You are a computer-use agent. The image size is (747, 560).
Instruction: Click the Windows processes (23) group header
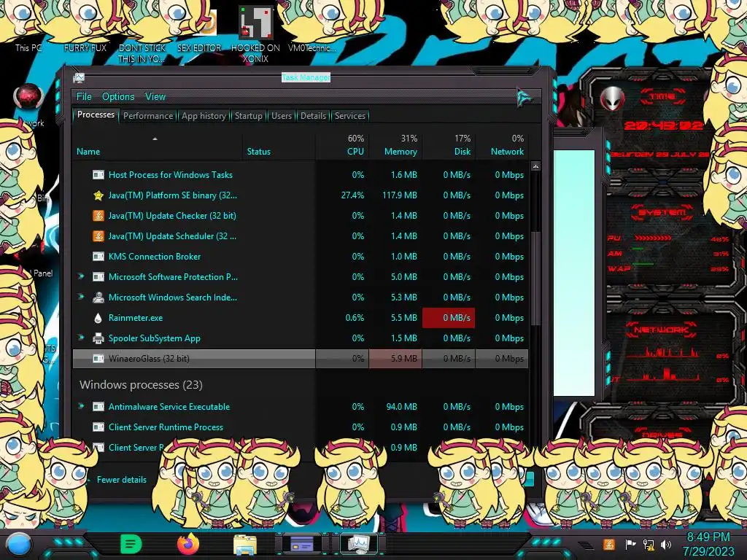point(141,385)
